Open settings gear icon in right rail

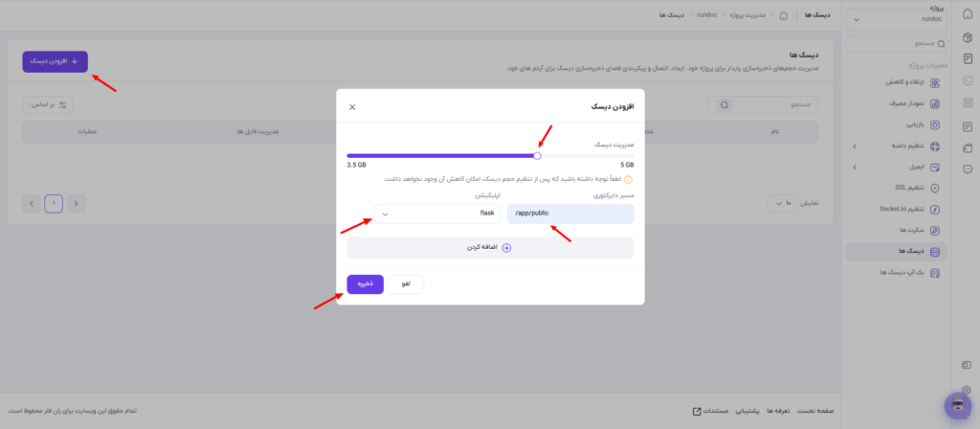[x=968, y=390]
